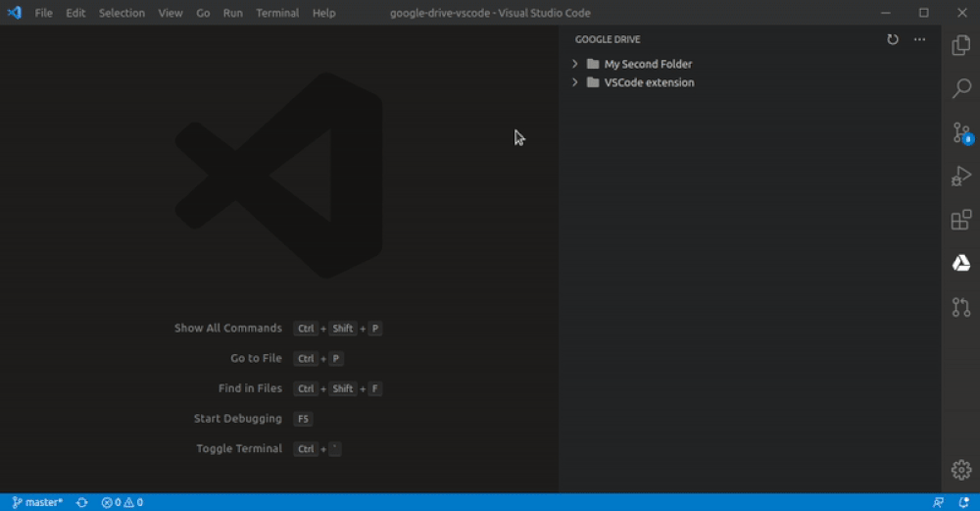Open the Manage gear icon

[961, 470]
